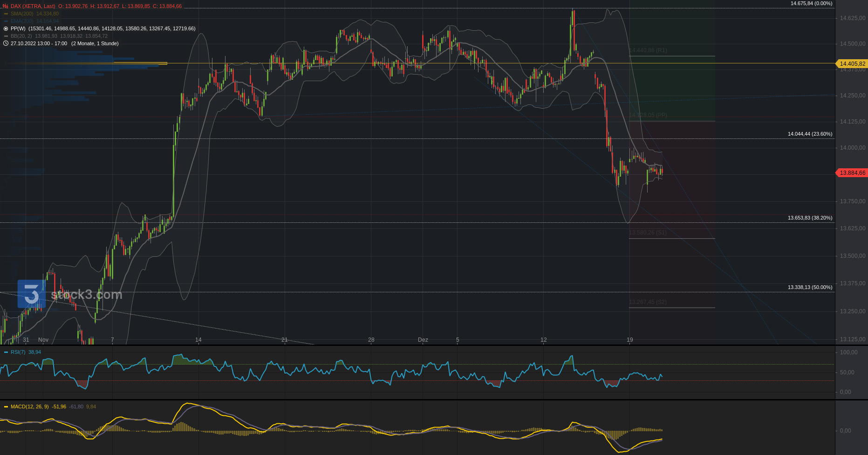Click the 14.044,44 (23.60%) Fibonacci level label
The width and height of the screenshot is (868, 455).
[810, 134]
